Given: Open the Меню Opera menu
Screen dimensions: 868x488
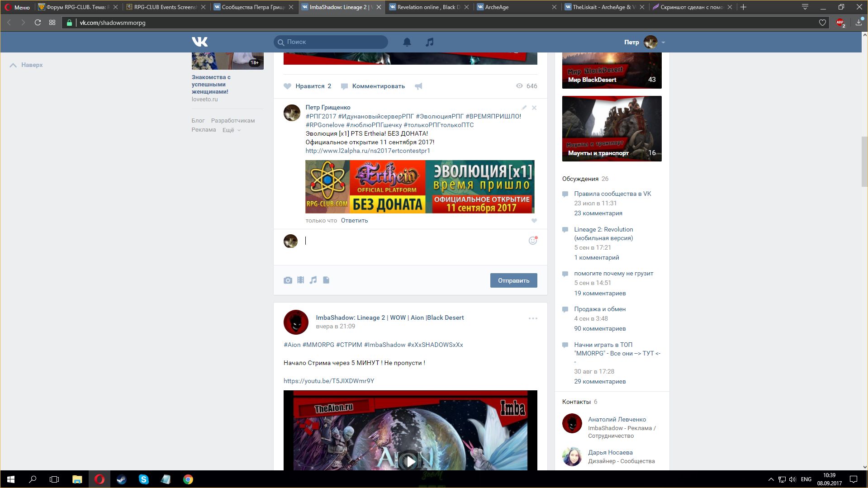Looking at the screenshot, I should click(x=17, y=7).
